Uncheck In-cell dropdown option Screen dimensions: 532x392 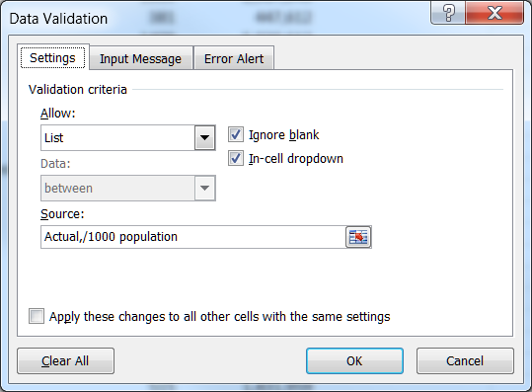[236, 158]
